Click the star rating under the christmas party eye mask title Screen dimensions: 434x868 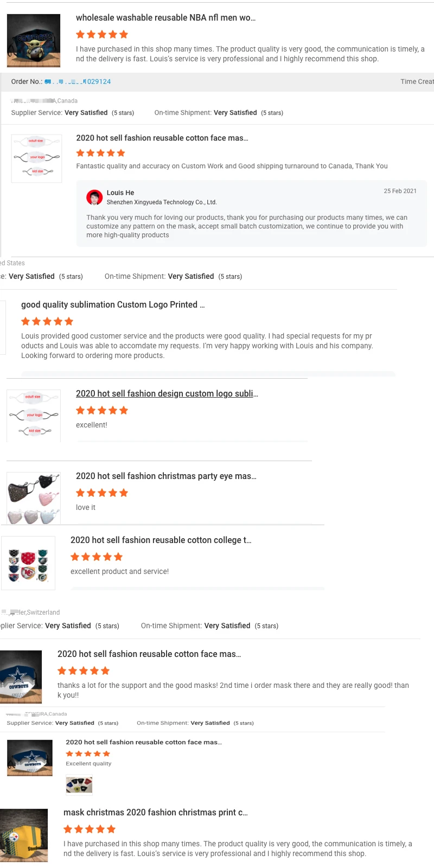click(x=102, y=493)
